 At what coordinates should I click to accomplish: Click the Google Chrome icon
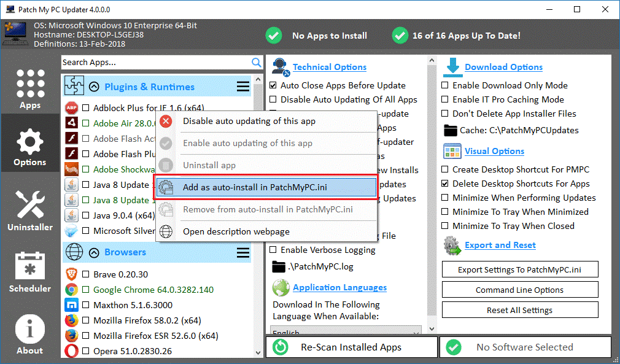pos(72,289)
